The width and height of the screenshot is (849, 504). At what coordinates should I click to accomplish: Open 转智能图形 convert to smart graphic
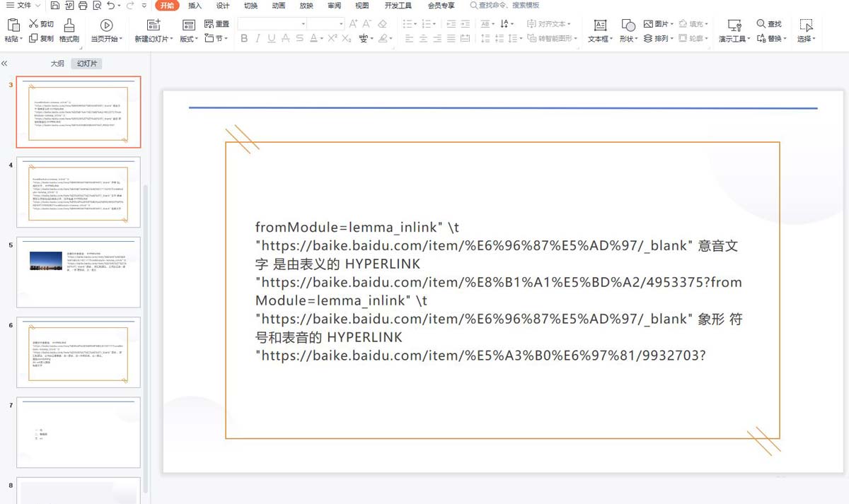coord(553,38)
